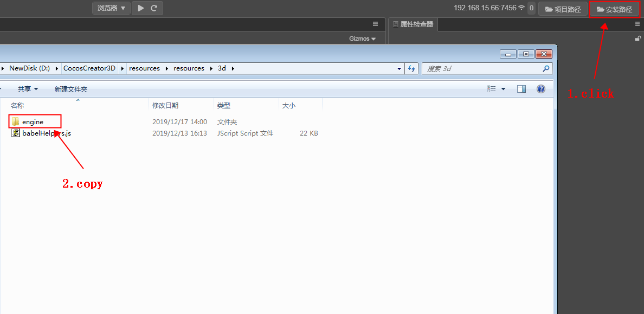This screenshot has height=314, width=644.
Task: Select the babelHelpers.js file
Action: tap(46, 133)
